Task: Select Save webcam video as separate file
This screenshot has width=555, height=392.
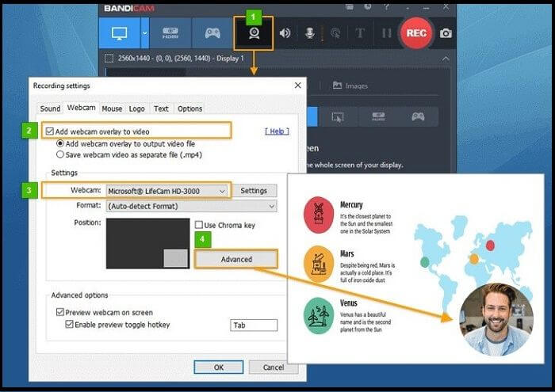Action: click(x=60, y=154)
